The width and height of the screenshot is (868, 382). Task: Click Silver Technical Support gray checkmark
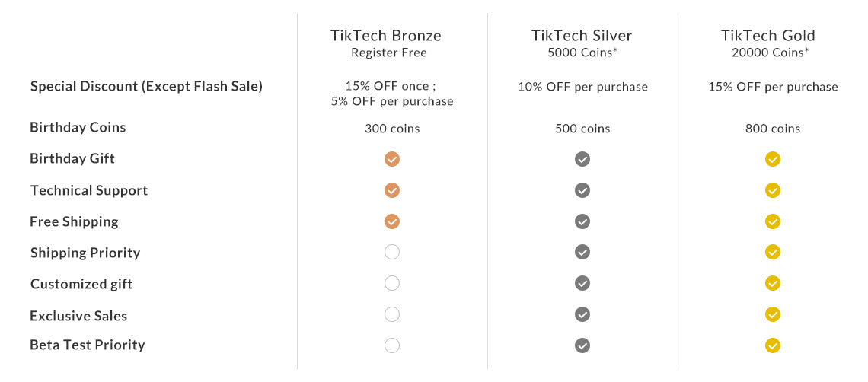[582, 190]
